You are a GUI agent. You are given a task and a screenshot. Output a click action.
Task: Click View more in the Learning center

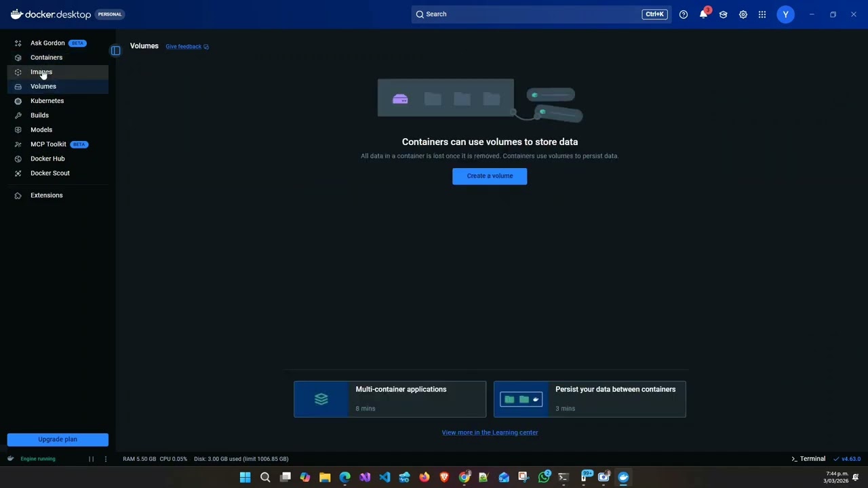pyautogui.click(x=490, y=432)
